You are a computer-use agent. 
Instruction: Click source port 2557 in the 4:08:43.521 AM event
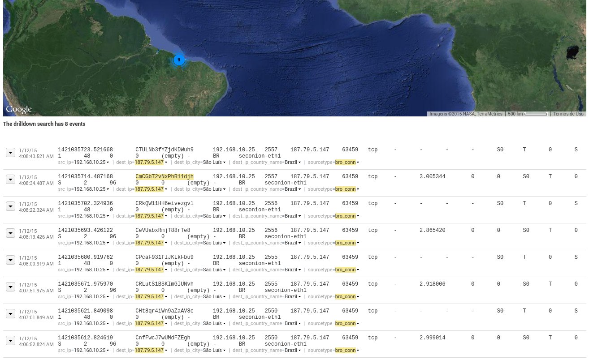[x=271, y=150]
